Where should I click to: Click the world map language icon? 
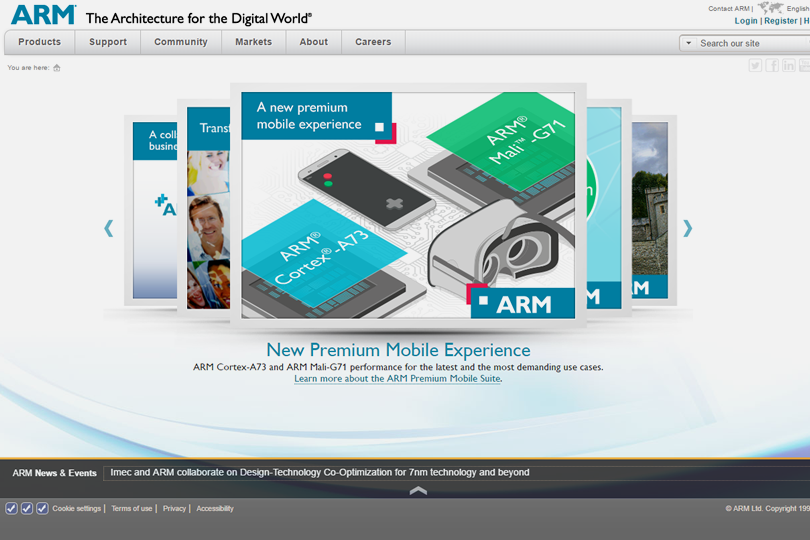(x=771, y=8)
